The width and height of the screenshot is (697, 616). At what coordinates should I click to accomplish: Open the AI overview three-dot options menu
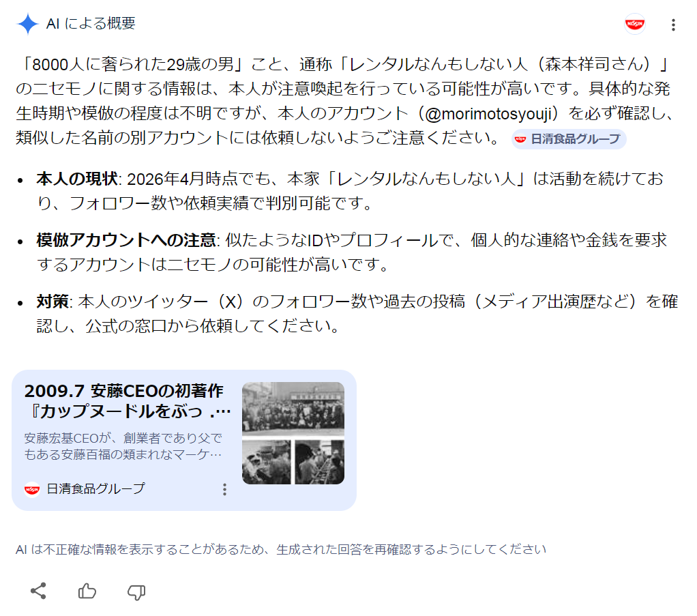[673, 25]
